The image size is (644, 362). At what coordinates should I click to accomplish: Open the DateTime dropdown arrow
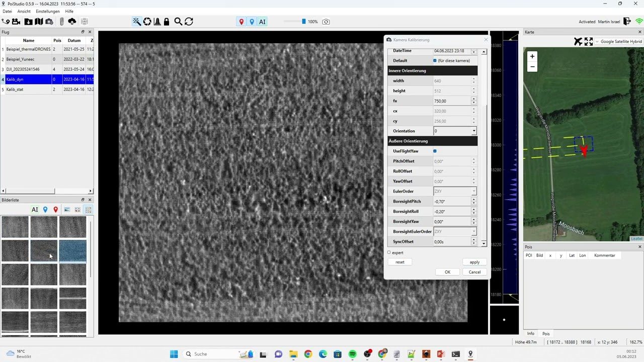pyautogui.click(x=473, y=51)
